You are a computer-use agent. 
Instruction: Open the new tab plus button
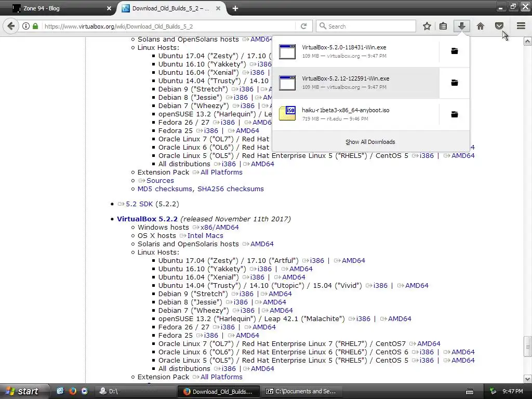pos(235,8)
